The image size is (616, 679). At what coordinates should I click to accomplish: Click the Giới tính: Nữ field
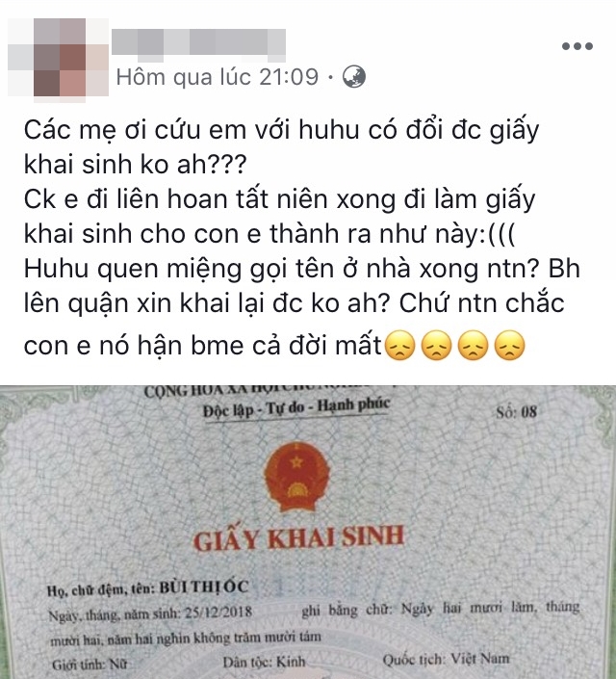[90, 665]
